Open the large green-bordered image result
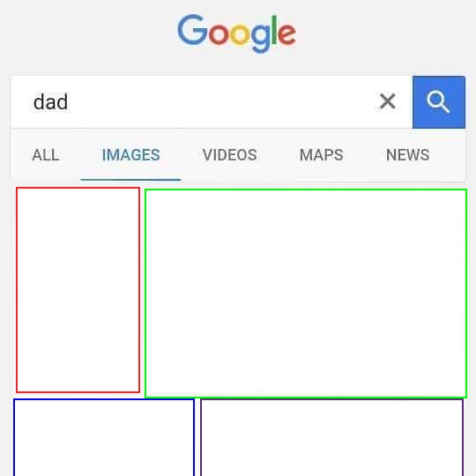This screenshot has width=476, height=476. click(x=306, y=294)
